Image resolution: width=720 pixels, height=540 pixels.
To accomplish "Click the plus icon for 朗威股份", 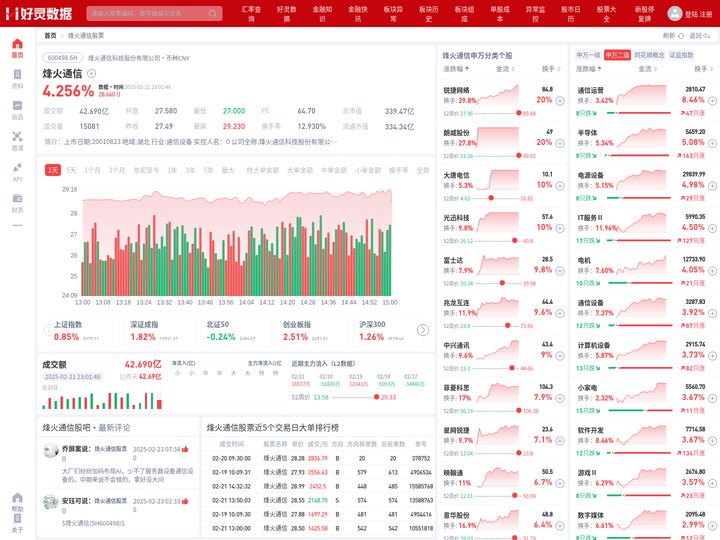I will click(560, 143).
